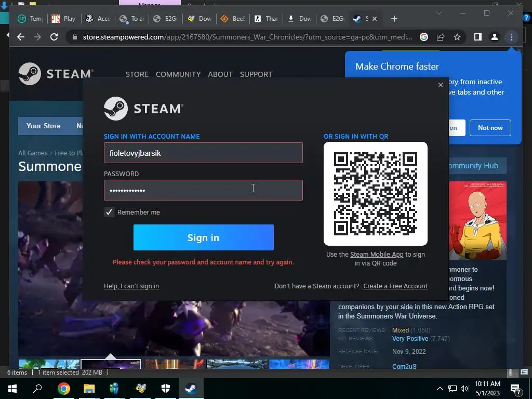Open a new tab with plus button

pyautogui.click(x=394, y=19)
